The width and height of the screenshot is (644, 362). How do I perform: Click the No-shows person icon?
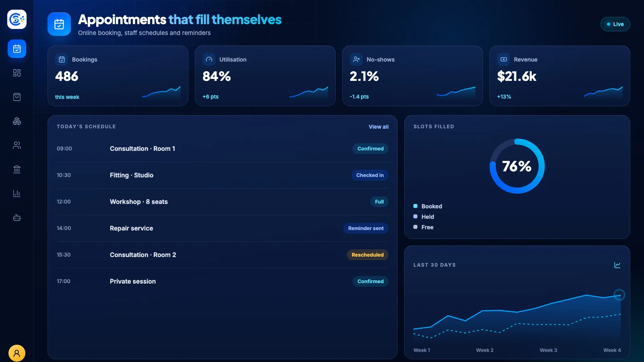(356, 60)
